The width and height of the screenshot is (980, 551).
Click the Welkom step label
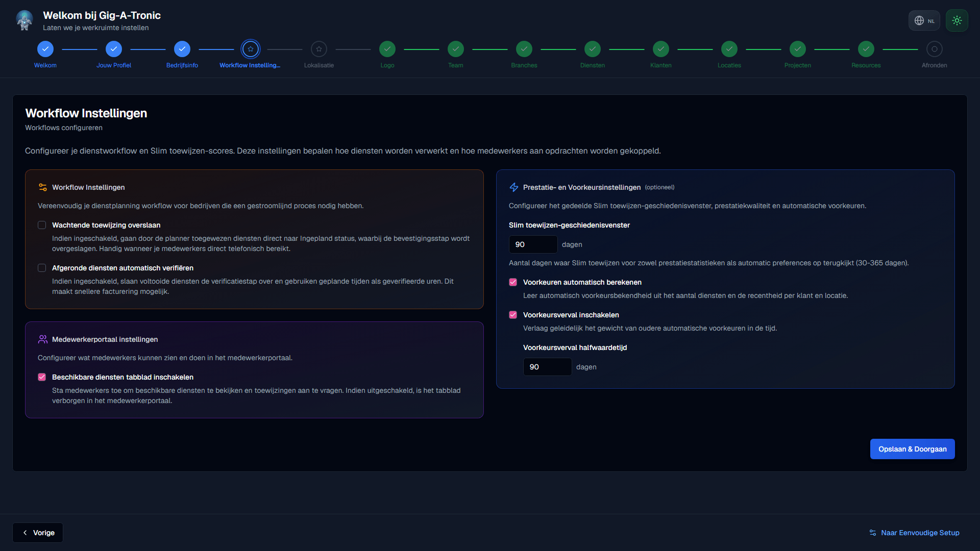pyautogui.click(x=45, y=65)
